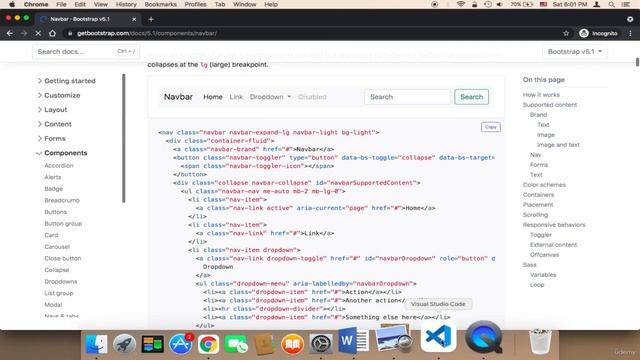Click the browser Back arrow
Screen dimensions: 640x360
click(10, 33)
